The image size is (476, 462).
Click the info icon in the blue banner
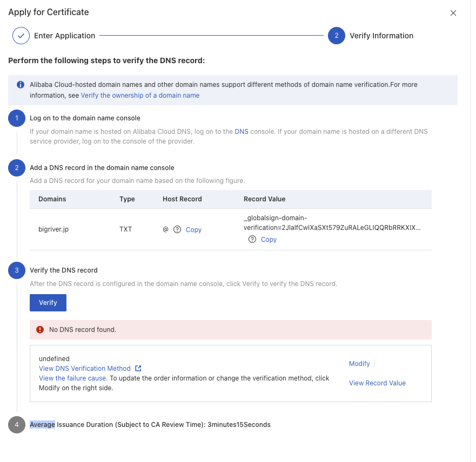point(21,85)
